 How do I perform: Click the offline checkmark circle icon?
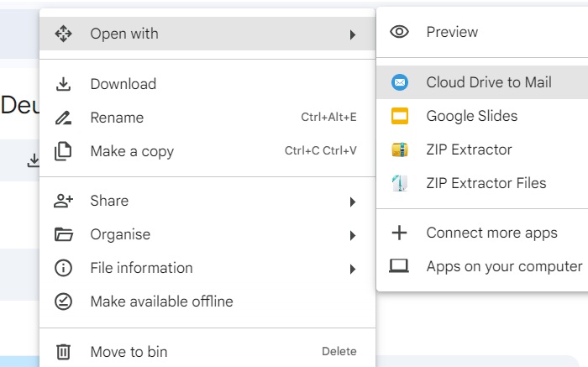(63, 301)
